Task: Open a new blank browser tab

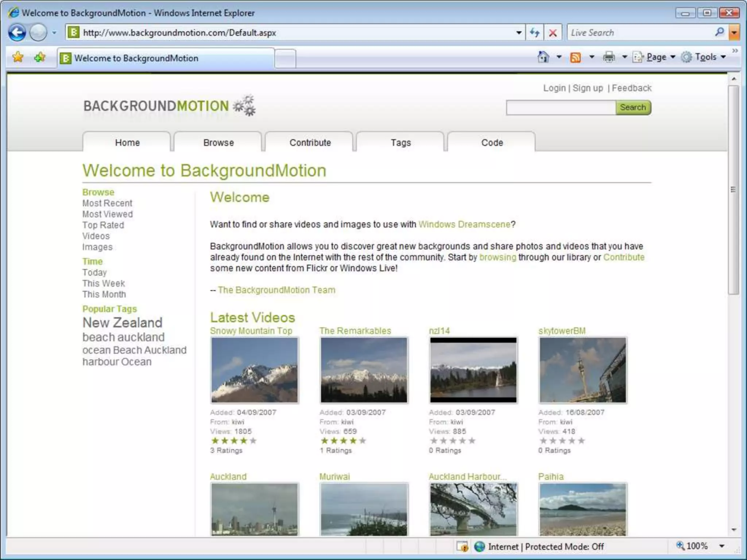Action: [285, 58]
